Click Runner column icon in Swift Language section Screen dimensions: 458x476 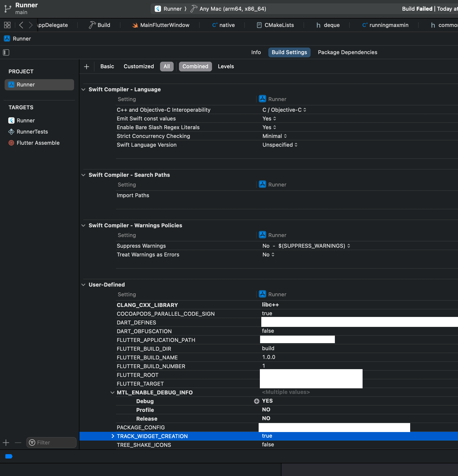[x=263, y=99]
